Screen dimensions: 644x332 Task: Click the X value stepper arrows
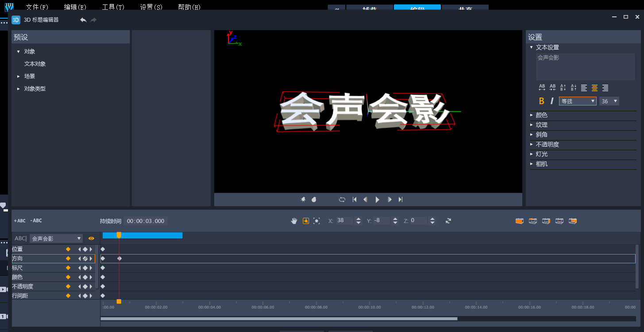[358, 221]
